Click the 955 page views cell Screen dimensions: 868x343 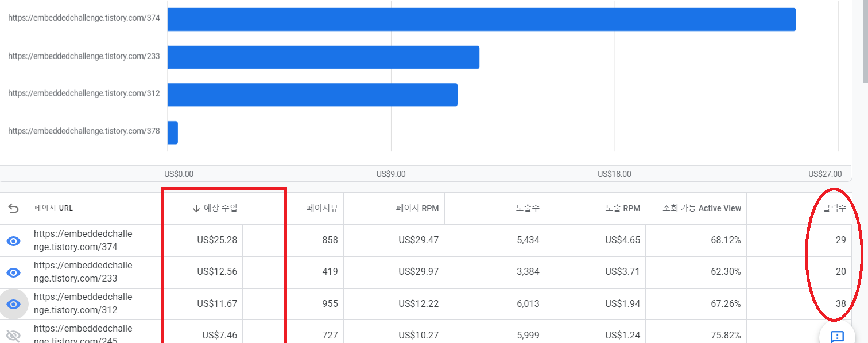click(330, 304)
